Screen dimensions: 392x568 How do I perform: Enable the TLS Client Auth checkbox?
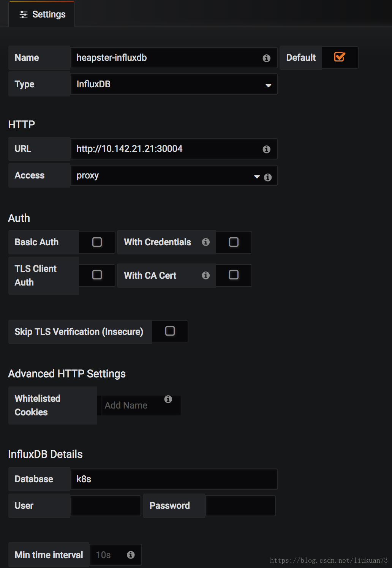point(97,275)
